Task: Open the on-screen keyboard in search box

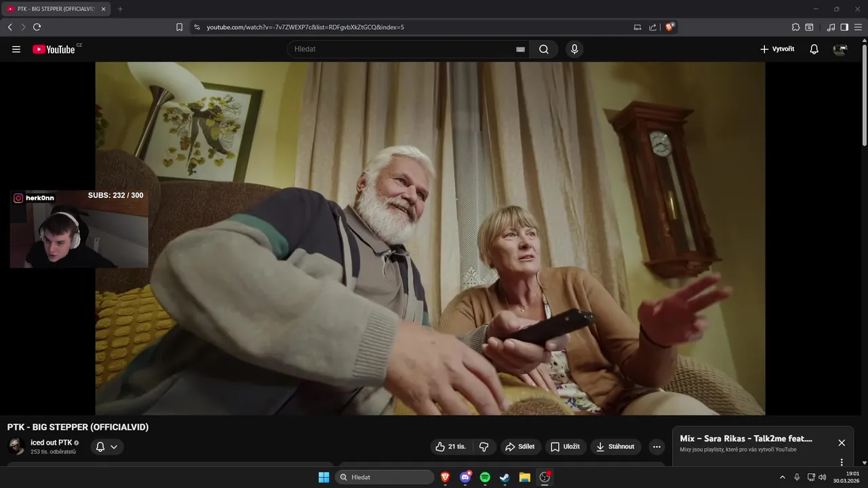Action: click(520, 49)
